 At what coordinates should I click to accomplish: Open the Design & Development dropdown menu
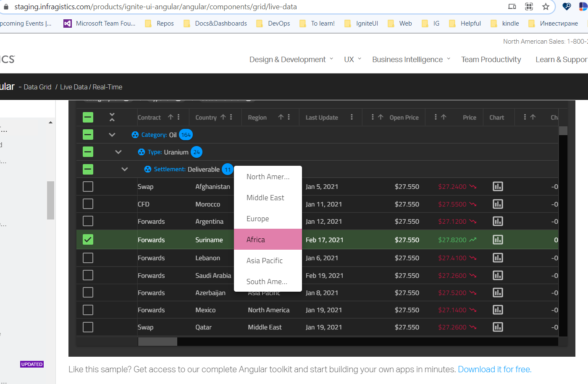287,59
